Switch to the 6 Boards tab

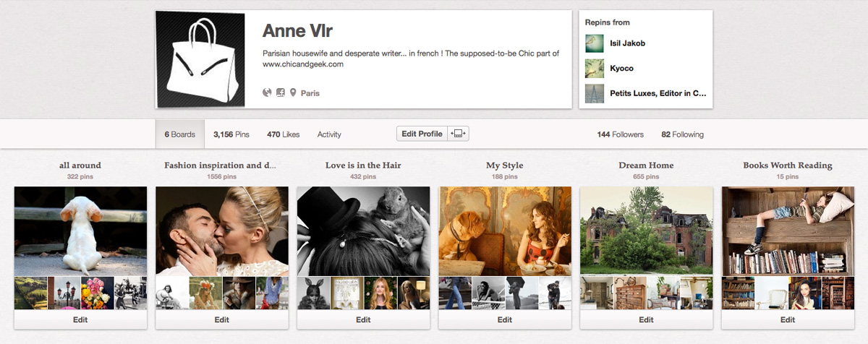180,134
